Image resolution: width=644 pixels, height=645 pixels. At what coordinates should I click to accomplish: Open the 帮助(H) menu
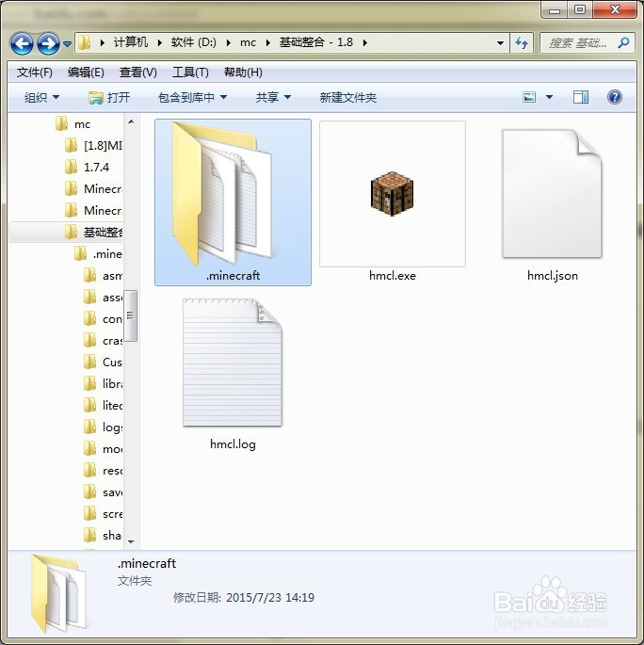coord(243,73)
